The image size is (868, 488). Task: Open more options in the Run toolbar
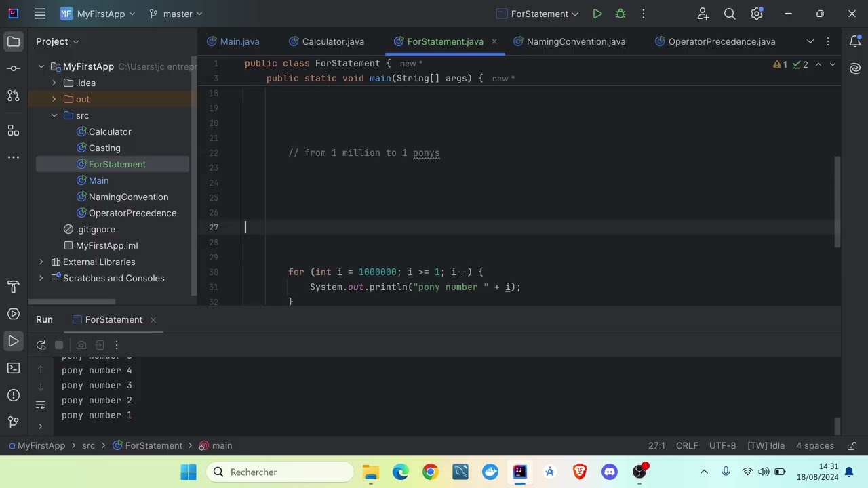[x=117, y=345]
